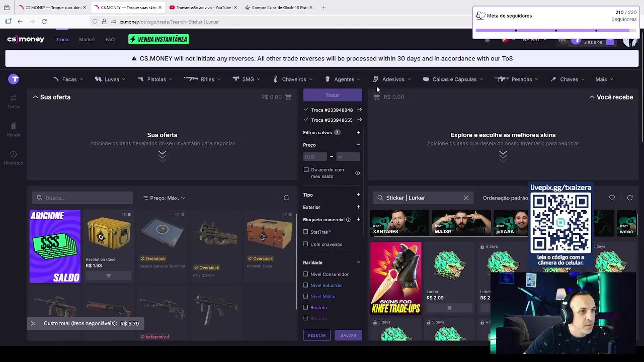Screen dimensions: 644x362
Task: Click Venda Instantânea button
Action: pyautogui.click(x=158, y=39)
